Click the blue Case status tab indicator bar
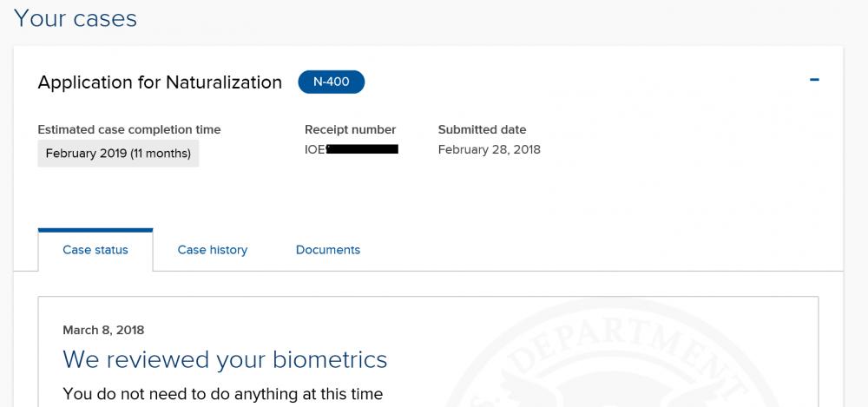 95,230
